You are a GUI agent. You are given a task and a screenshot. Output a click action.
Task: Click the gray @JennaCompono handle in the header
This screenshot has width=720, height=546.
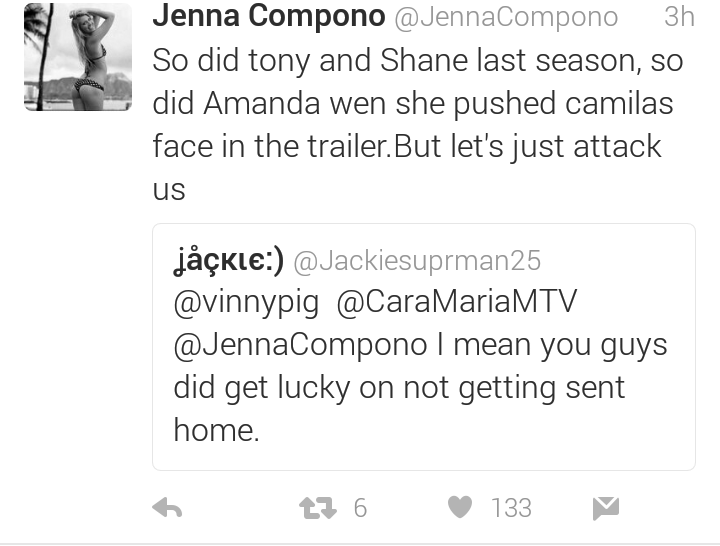(x=506, y=17)
